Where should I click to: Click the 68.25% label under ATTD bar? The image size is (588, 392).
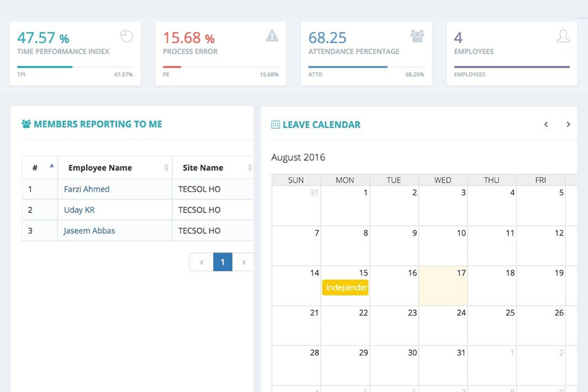(415, 74)
